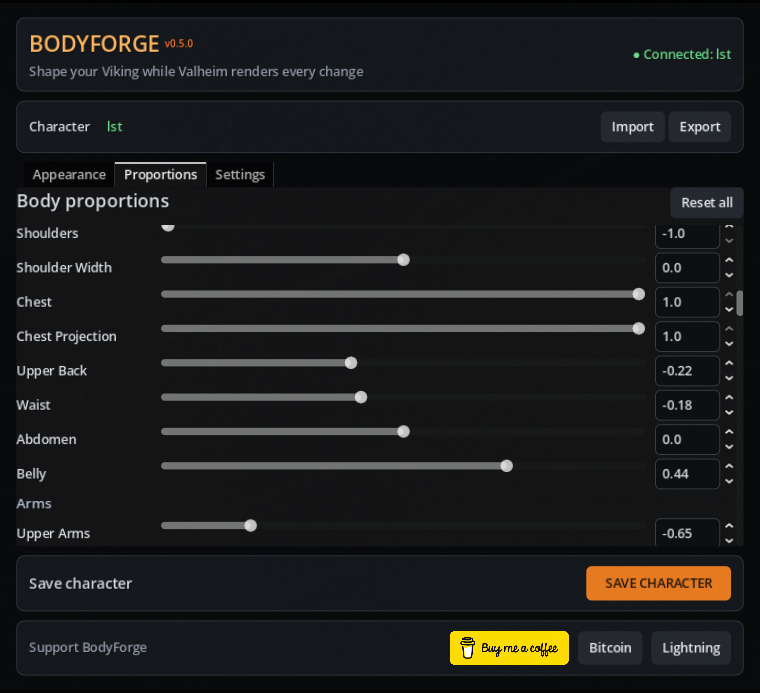Click the Shoulder Width value field
760x693 pixels.
point(687,268)
